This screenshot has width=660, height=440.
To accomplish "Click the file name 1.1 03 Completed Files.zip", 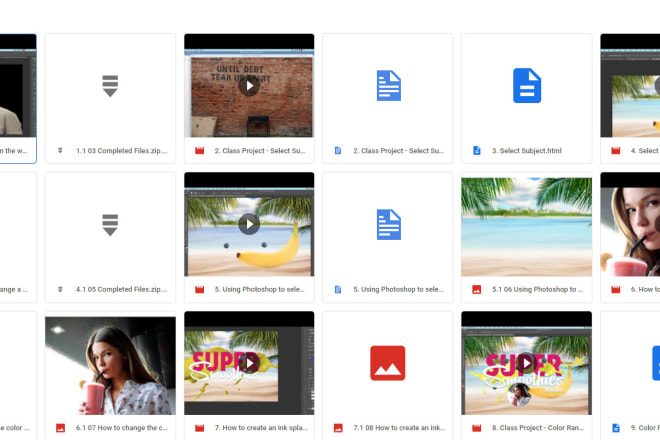I will tap(122, 151).
